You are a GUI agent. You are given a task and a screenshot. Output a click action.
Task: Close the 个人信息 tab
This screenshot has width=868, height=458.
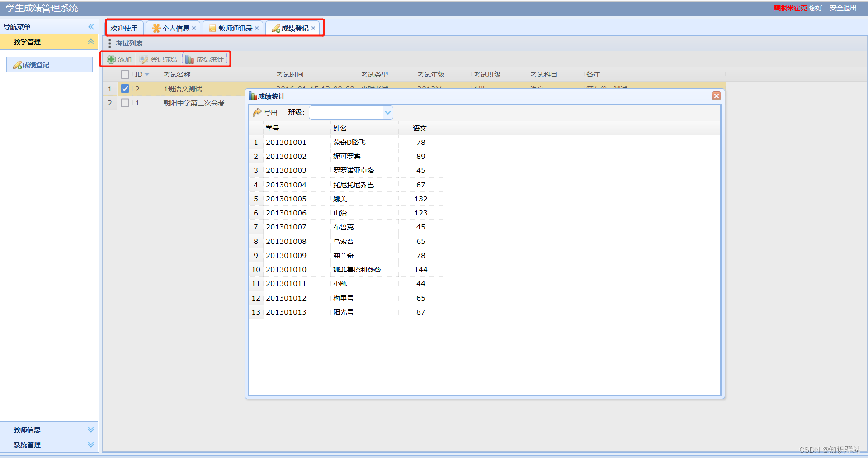coord(194,28)
